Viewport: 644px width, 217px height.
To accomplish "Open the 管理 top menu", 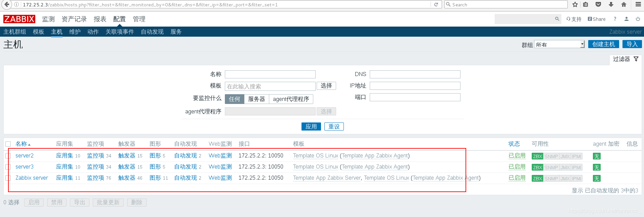I will 139,19.
